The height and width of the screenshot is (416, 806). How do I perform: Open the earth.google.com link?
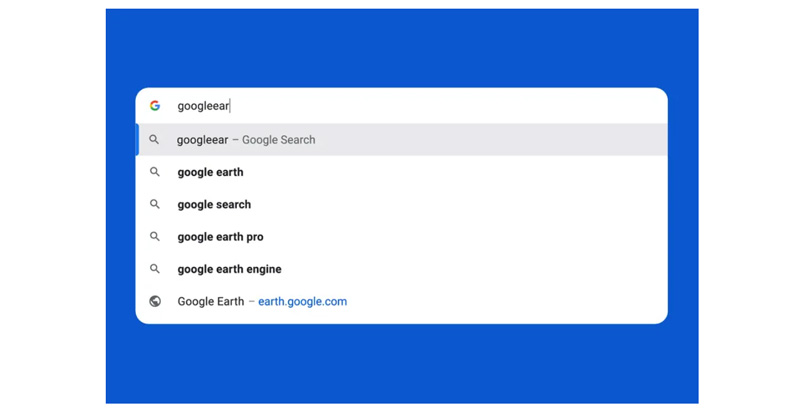point(302,301)
